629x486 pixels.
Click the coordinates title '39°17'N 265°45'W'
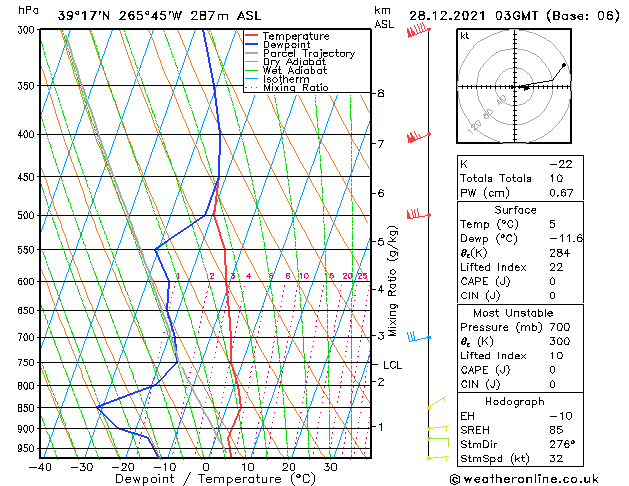coord(120,16)
